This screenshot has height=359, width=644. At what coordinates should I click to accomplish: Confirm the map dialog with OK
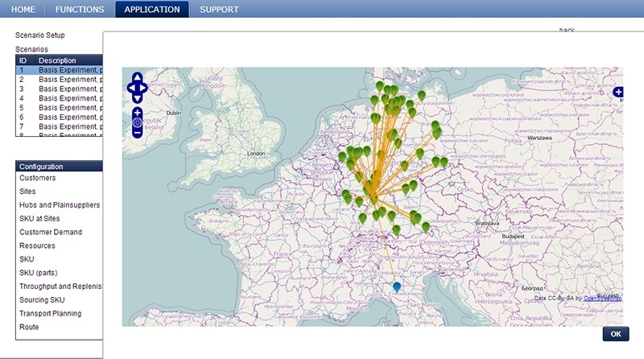[616, 334]
